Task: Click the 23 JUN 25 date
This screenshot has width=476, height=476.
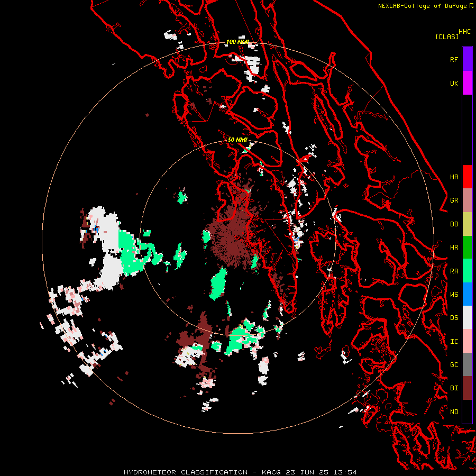Action: pos(308,472)
